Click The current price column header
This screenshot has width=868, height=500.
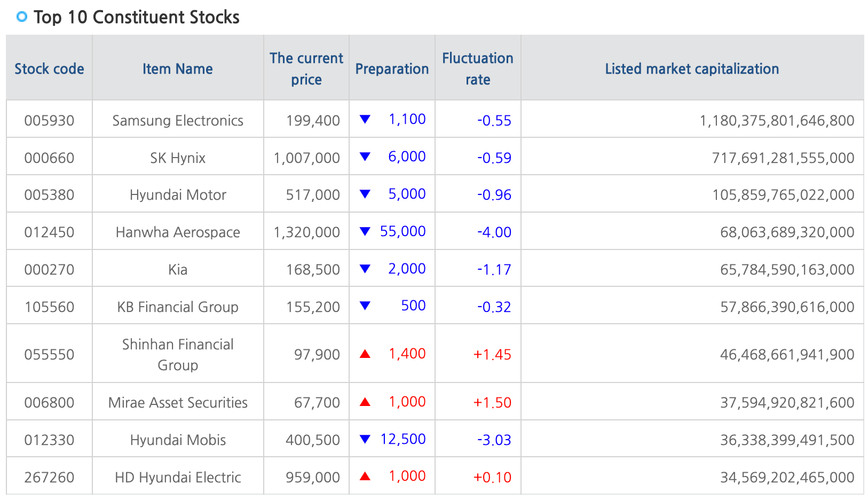[306, 69]
